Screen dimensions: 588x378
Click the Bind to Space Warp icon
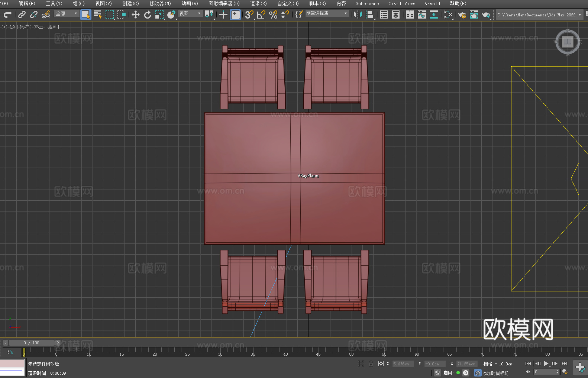click(x=46, y=14)
